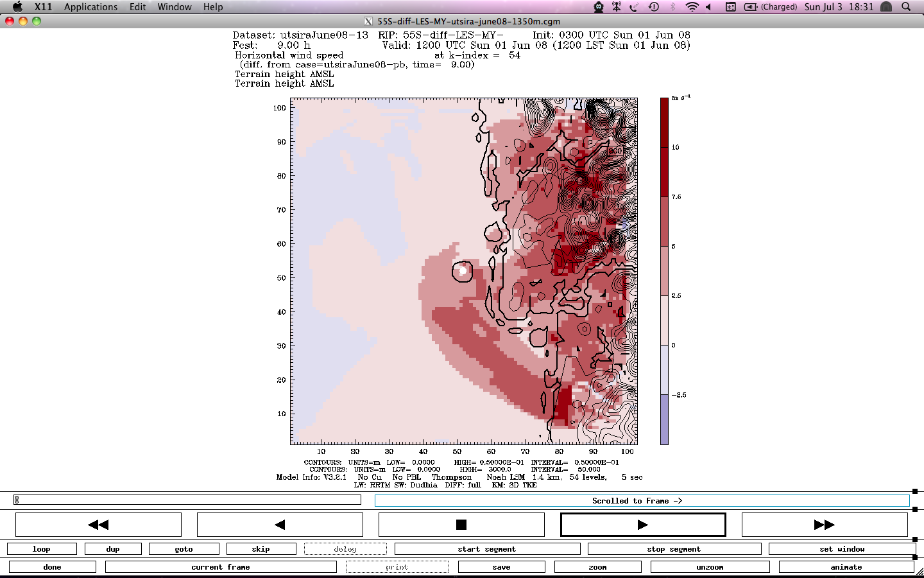The height and width of the screenshot is (578, 924).
Task: Open the Spotlight search magnifier icon
Action: [906, 7]
